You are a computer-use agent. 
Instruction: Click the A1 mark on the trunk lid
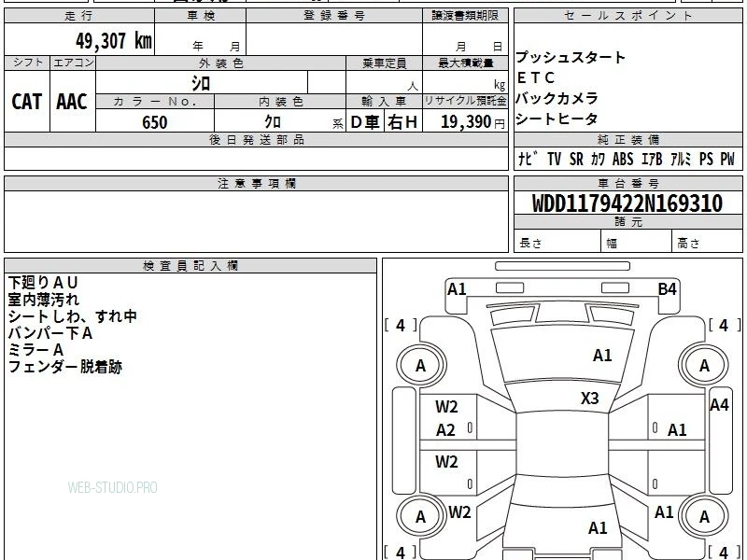[x=598, y=528]
